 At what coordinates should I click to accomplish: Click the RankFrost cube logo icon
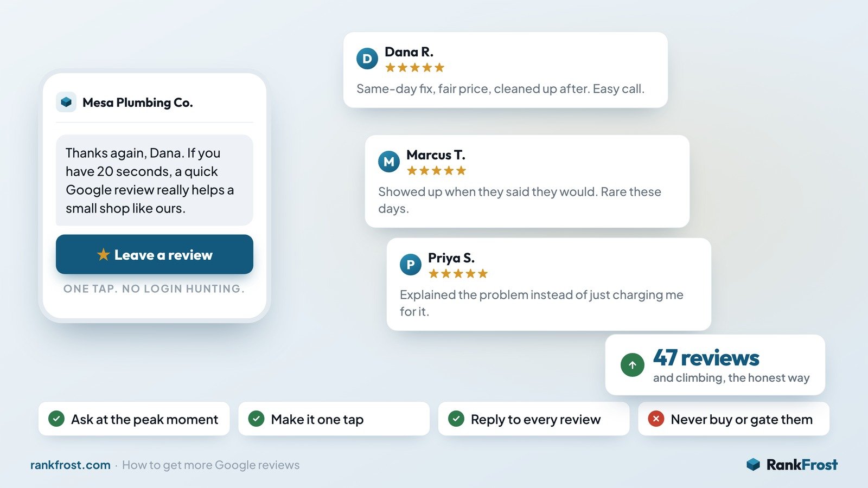[x=754, y=465]
